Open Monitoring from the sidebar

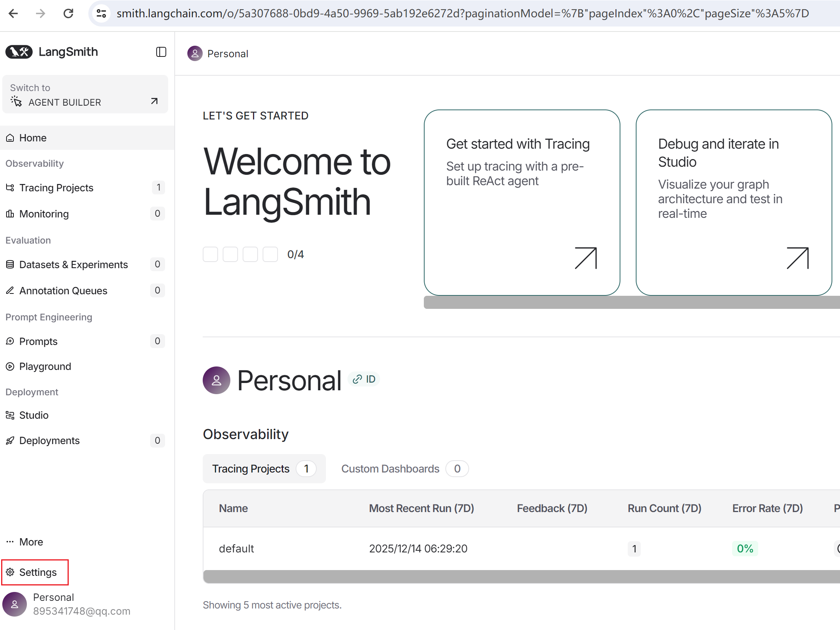(44, 214)
